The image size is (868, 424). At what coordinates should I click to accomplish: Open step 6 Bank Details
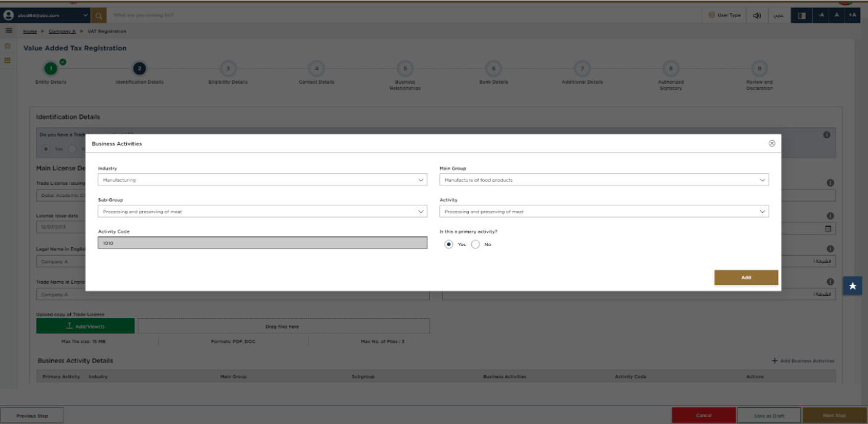pyautogui.click(x=493, y=68)
